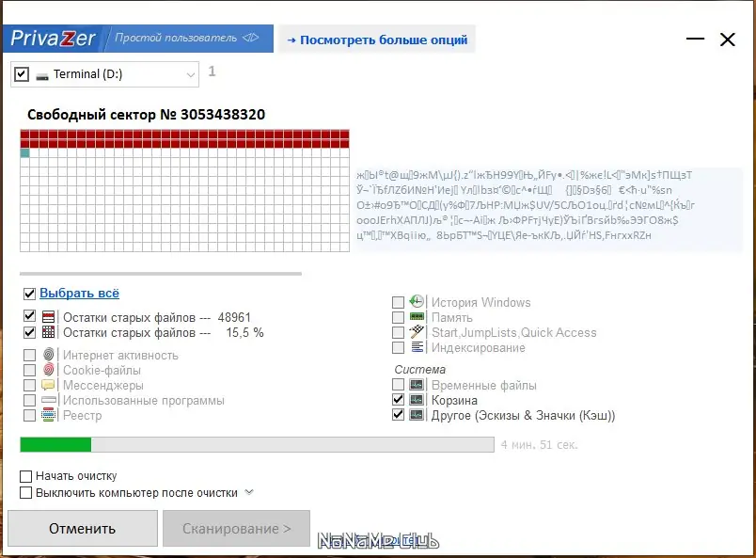Viewport: 756px width, 558px height.
Task: Click the value 48961
Action: 234,317
